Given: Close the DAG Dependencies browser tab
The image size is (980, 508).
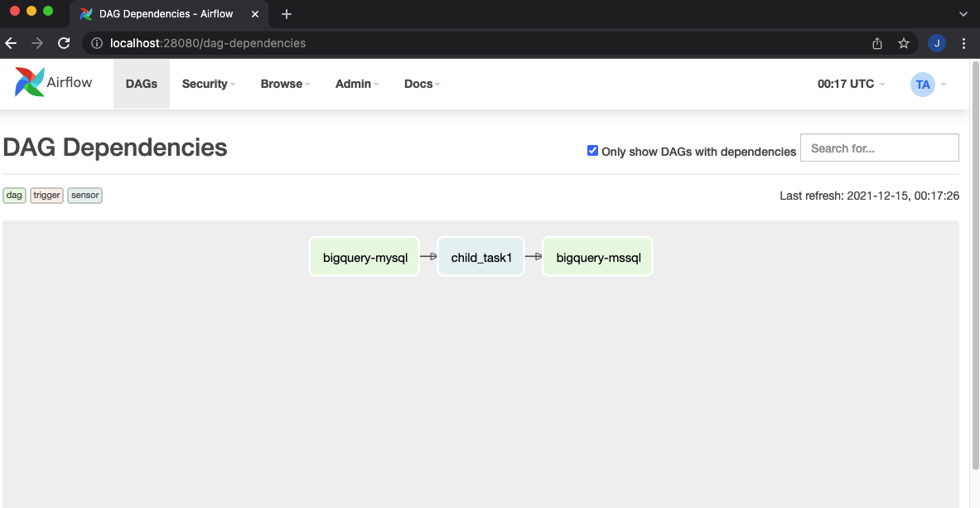Looking at the screenshot, I should click(255, 14).
